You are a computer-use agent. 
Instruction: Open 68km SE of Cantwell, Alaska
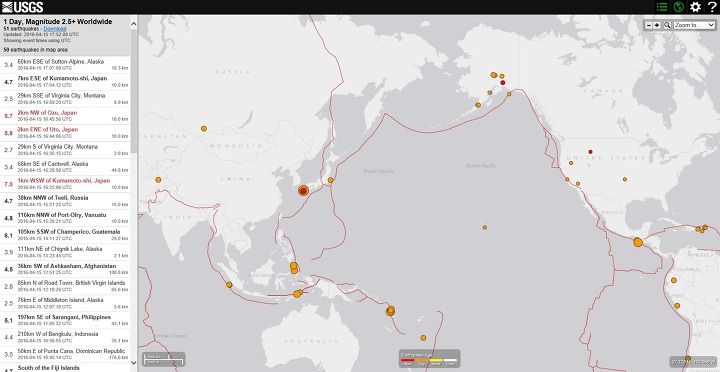click(65, 167)
